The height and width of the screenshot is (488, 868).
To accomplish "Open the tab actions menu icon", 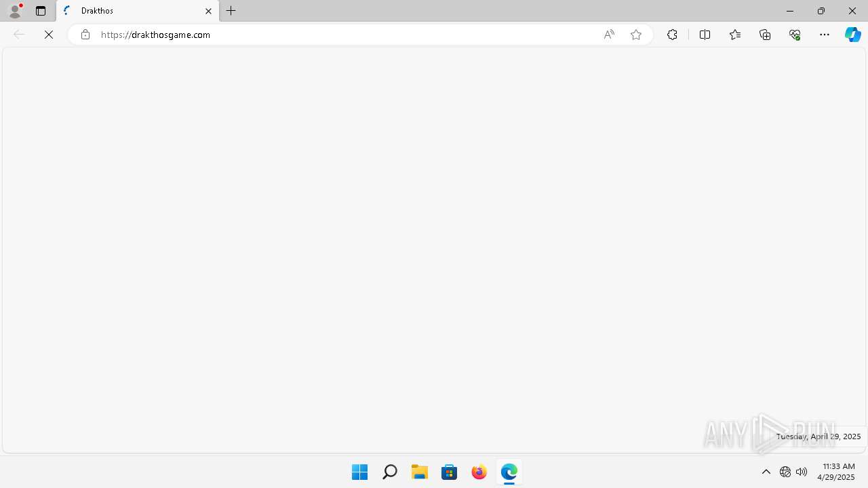I will [x=41, y=11].
